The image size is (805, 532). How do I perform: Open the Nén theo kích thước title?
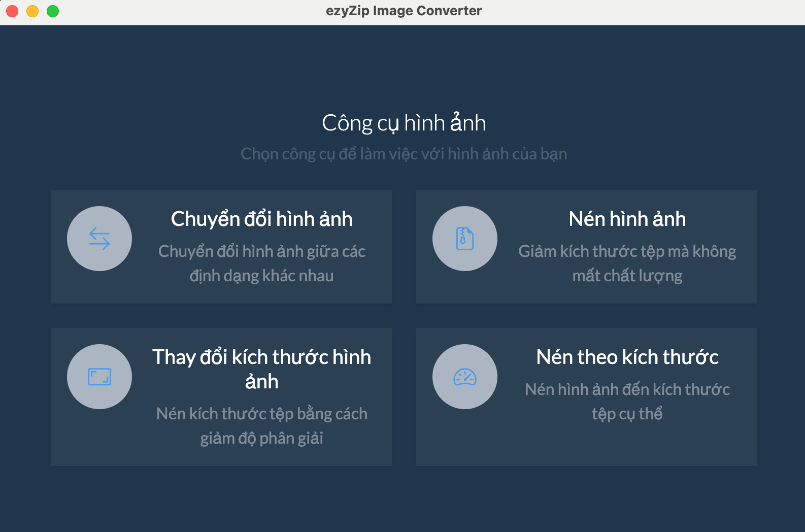pyautogui.click(x=627, y=357)
